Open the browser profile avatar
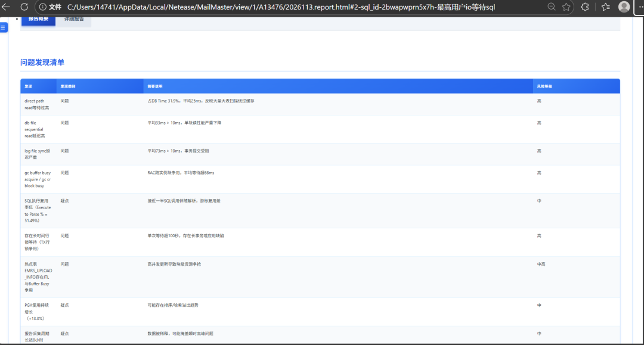Screen dimensions: 644x345 tap(624, 7)
